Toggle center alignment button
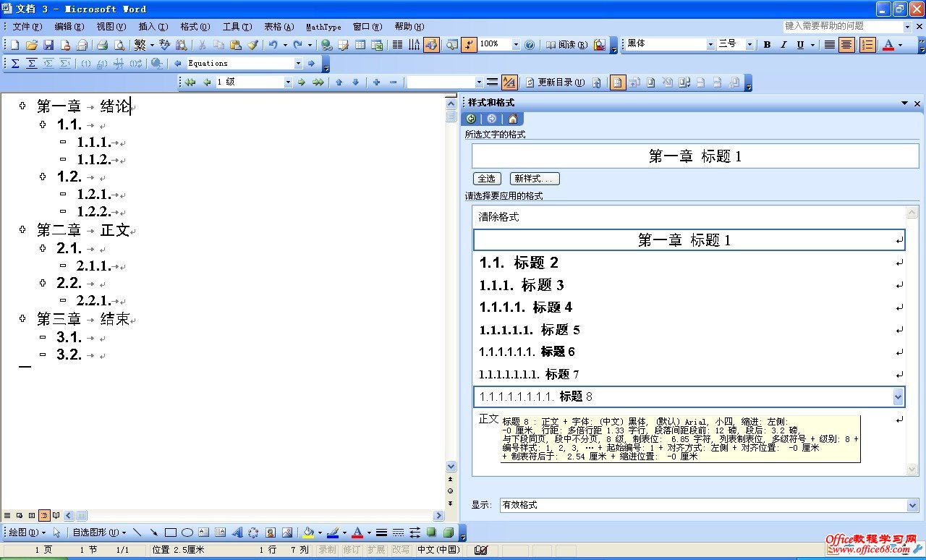 (x=847, y=45)
